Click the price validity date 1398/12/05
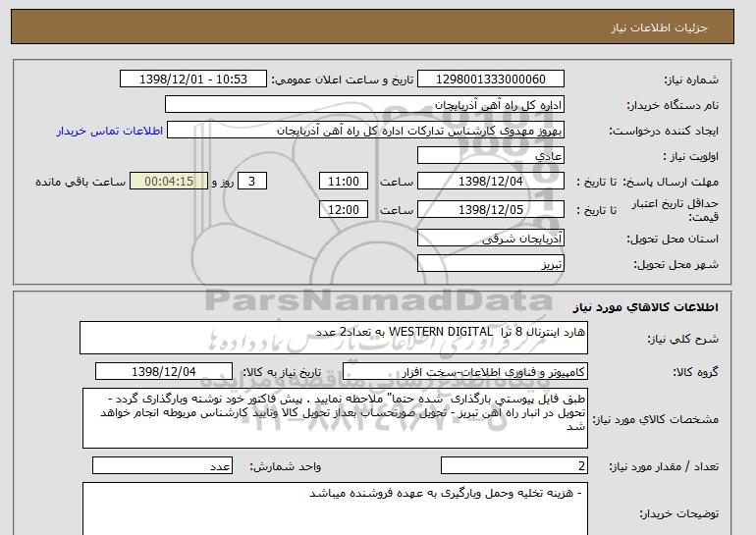 tap(491, 210)
